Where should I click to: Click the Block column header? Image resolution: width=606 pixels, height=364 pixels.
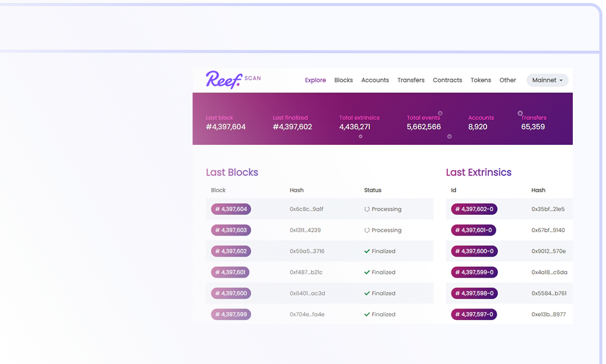(218, 190)
